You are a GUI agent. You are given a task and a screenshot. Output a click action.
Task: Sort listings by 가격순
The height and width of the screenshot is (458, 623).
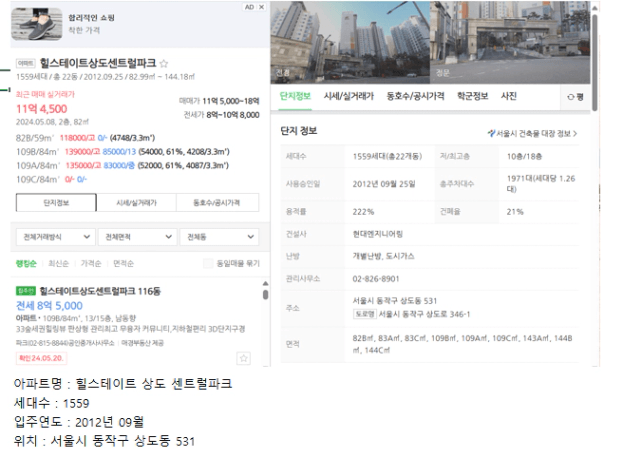pyautogui.click(x=91, y=264)
